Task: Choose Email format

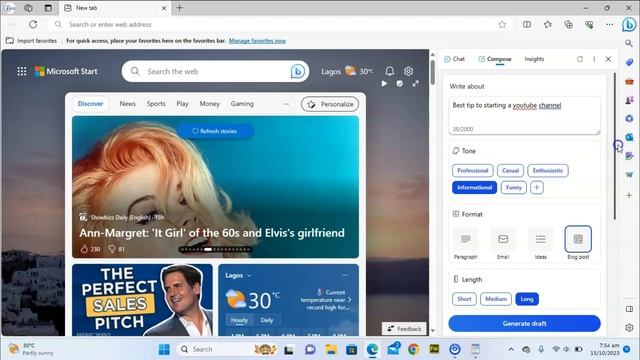Action: (503, 243)
